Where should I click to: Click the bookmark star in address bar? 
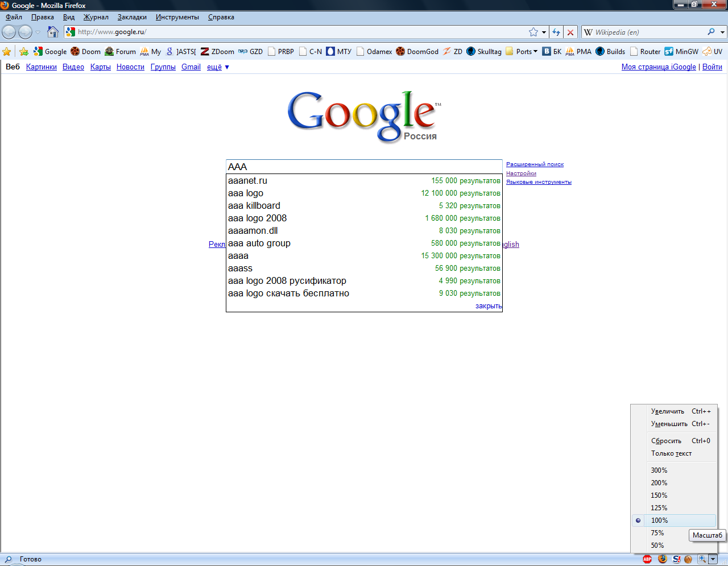tap(533, 32)
